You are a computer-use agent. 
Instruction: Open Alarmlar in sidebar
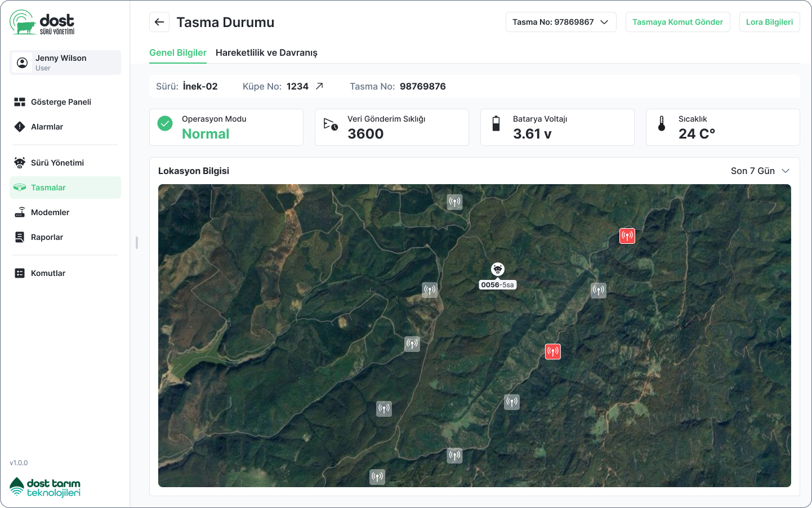(x=65, y=127)
